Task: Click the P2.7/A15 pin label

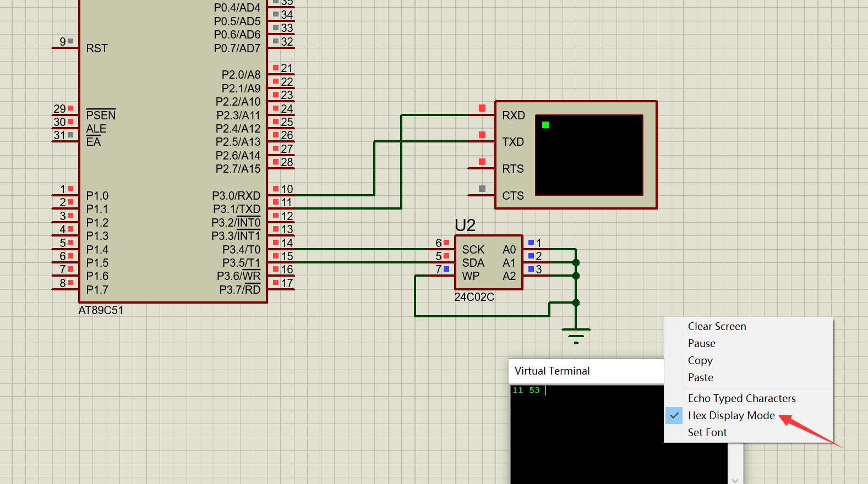Action: pos(238,169)
